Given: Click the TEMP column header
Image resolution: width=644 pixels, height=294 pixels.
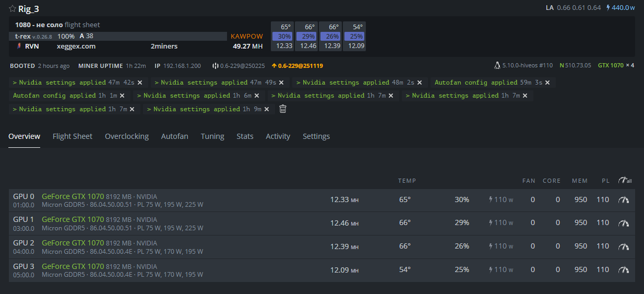Looking at the screenshot, I should 407,181.
